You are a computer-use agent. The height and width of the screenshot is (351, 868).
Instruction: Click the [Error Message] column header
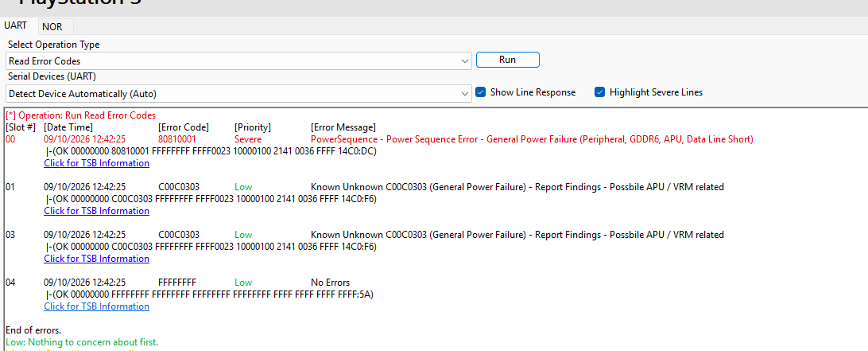(343, 127)
